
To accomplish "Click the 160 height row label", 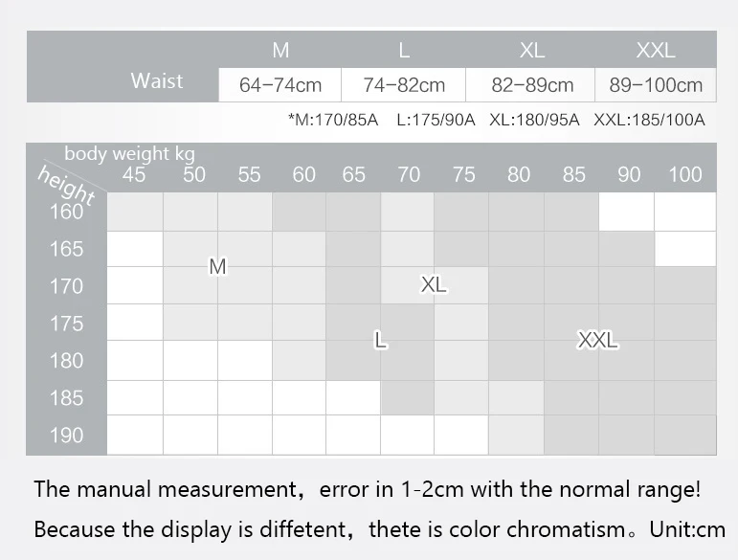I will click(67, 212).
